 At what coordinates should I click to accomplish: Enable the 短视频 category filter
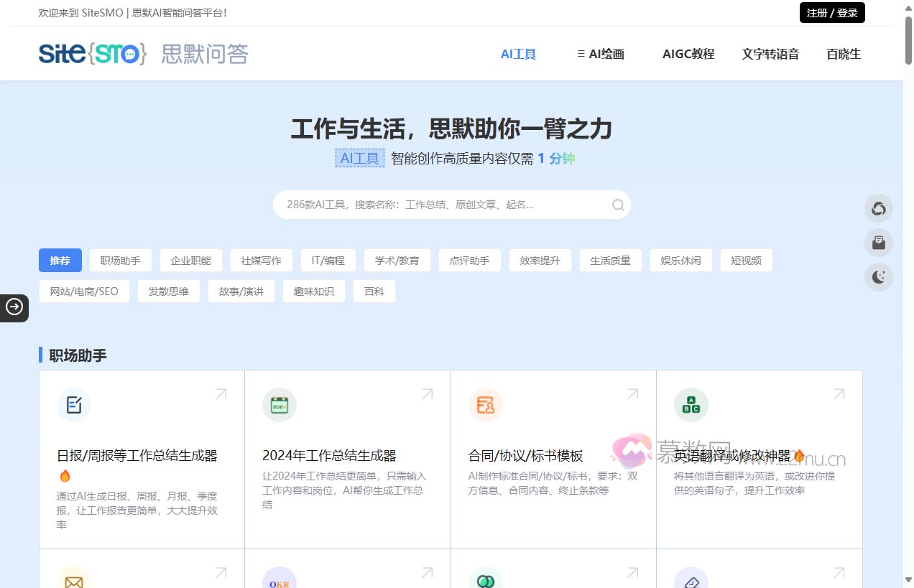[746, 260]
